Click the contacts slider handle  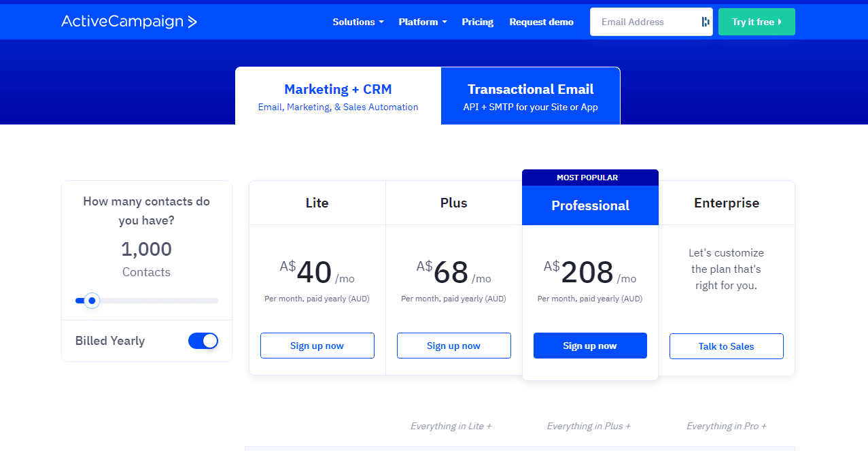tap(92, 301)
